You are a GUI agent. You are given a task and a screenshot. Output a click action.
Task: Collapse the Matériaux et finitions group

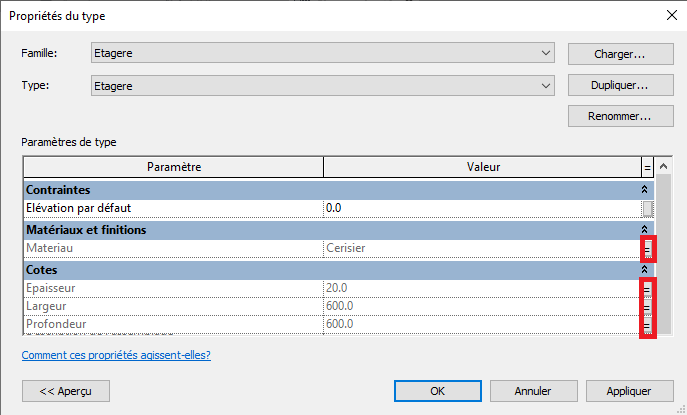pyautogui.click(x=646, y=229)
